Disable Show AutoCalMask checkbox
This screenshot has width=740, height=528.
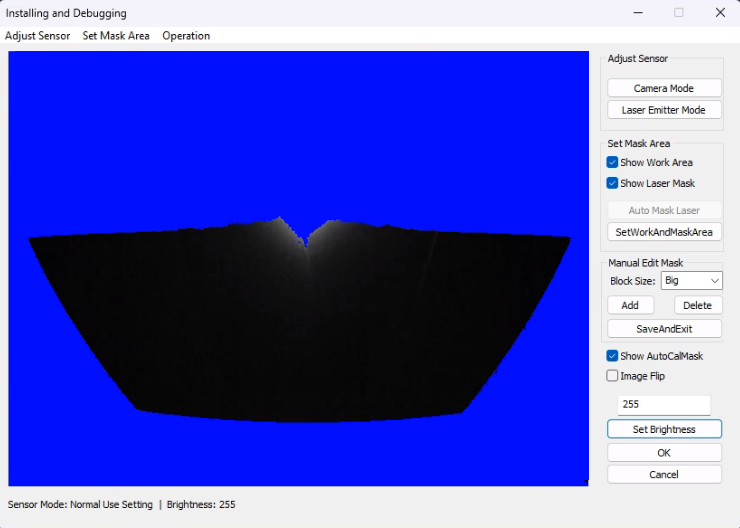pos(612,356)
